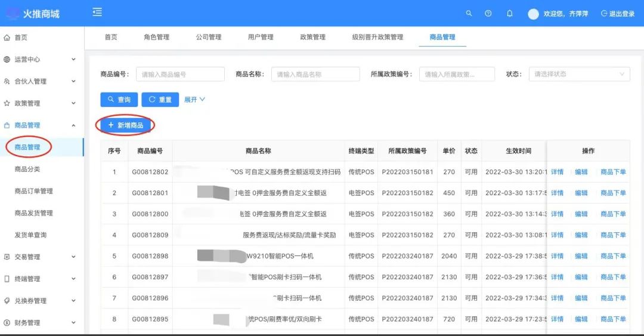The image size is (644, 336).
Task: Open the 状态 select dropdown
Action: (579, 74)
